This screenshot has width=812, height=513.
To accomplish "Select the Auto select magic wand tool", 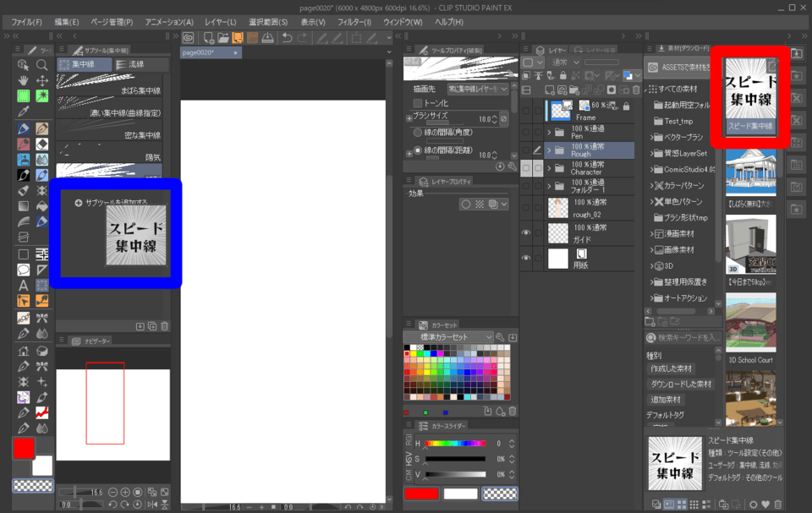I will click(x=42, y=96).
